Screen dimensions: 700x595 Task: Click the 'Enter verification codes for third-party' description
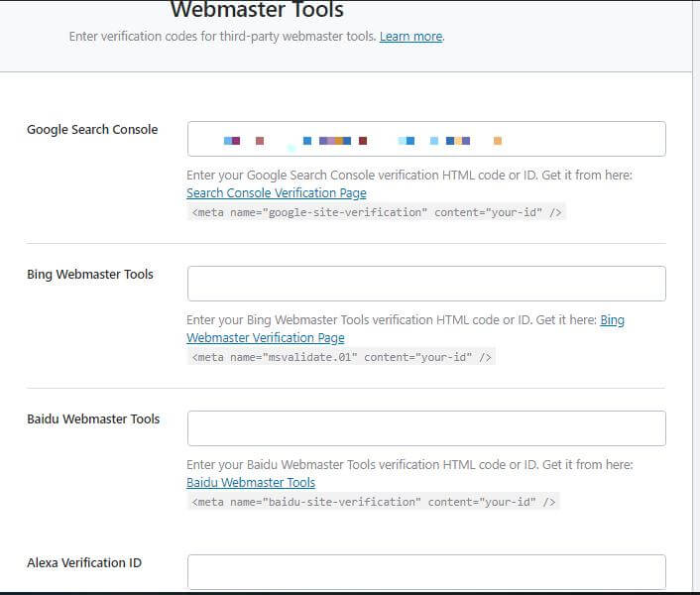[x=222, y=36]
